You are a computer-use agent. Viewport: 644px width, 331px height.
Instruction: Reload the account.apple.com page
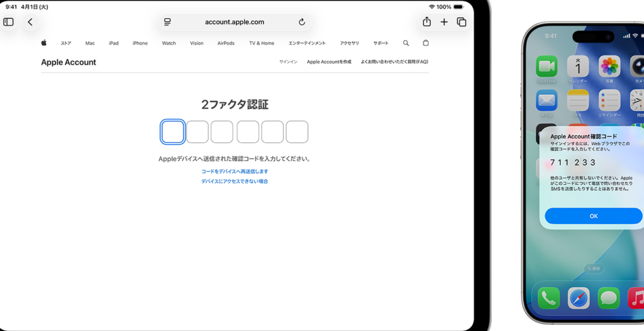tap(302, 22)
